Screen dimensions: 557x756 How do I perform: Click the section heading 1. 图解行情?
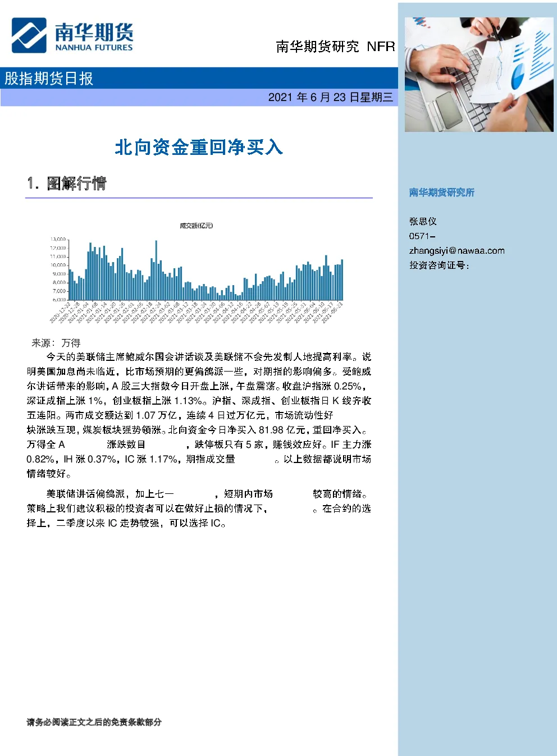click(x=66, y=184)
